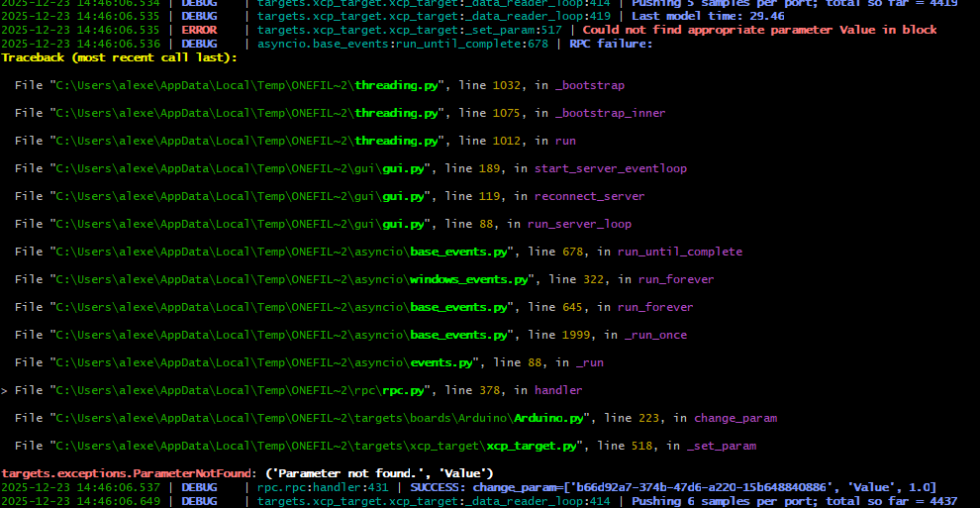Click source "rpc.rpc:handler:431" in the log
The width and height of the screenshot is (980, 508).
coord(323,487)
